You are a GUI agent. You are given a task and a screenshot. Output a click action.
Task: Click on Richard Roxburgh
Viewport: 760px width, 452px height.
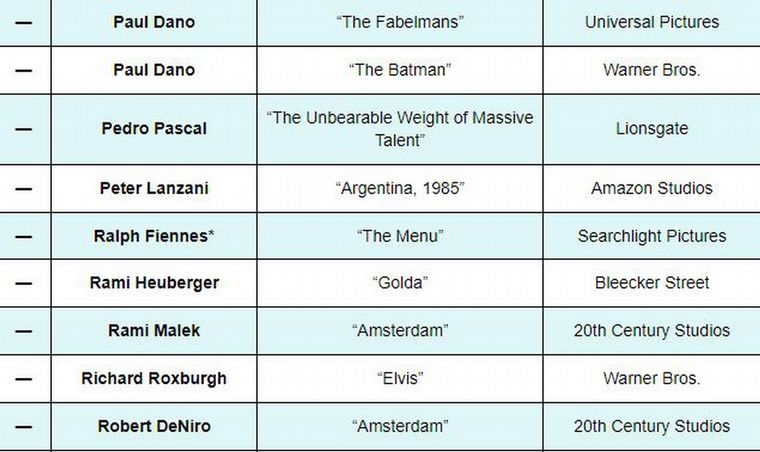(x=154, y=379)
